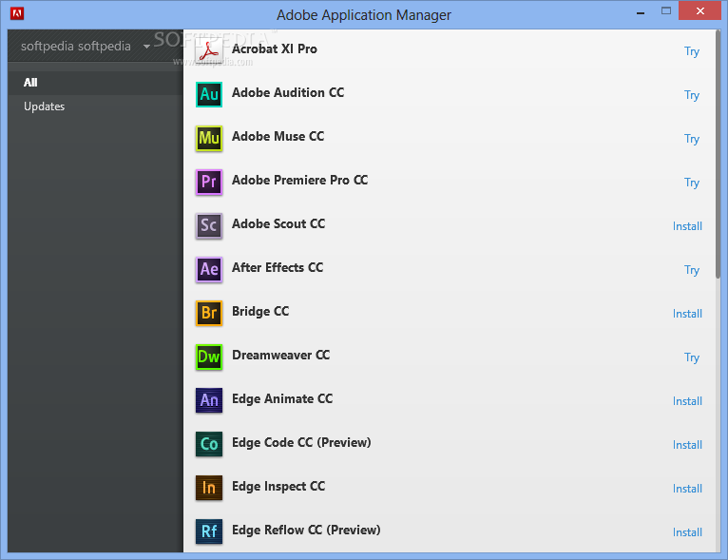
Task: Click the Adobe Audition CC icon
Action: pos(209,94)
